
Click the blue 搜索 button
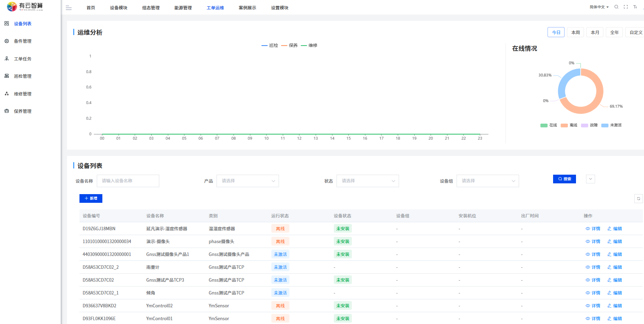point(564,179)
